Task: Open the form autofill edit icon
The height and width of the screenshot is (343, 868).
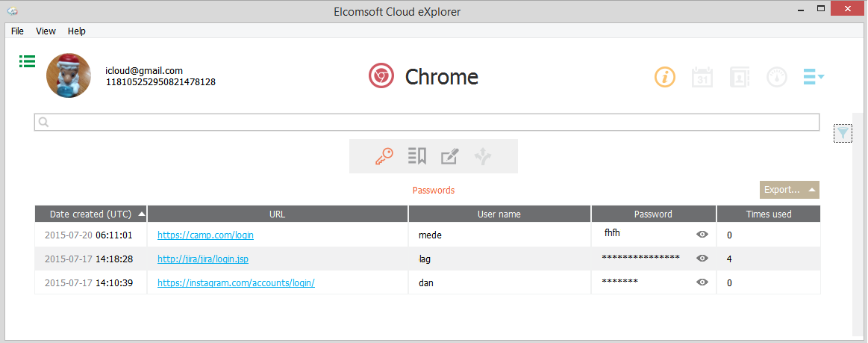Action: [449, 156]
